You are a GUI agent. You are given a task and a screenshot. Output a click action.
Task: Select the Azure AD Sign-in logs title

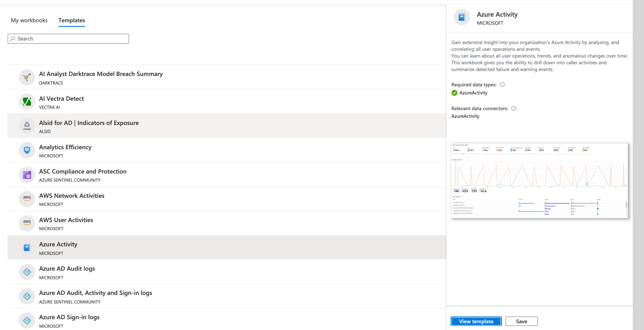tap(69, 317)
